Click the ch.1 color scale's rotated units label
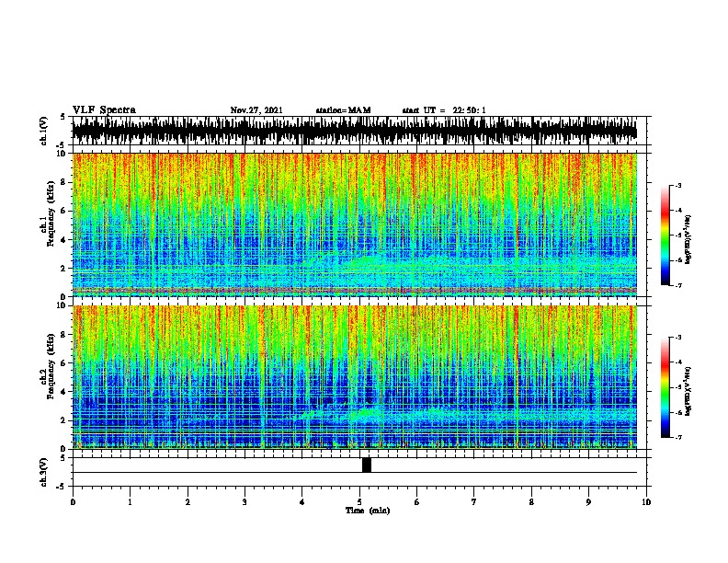The height and width of the screenshot is (563, 728). pos(688,240)
